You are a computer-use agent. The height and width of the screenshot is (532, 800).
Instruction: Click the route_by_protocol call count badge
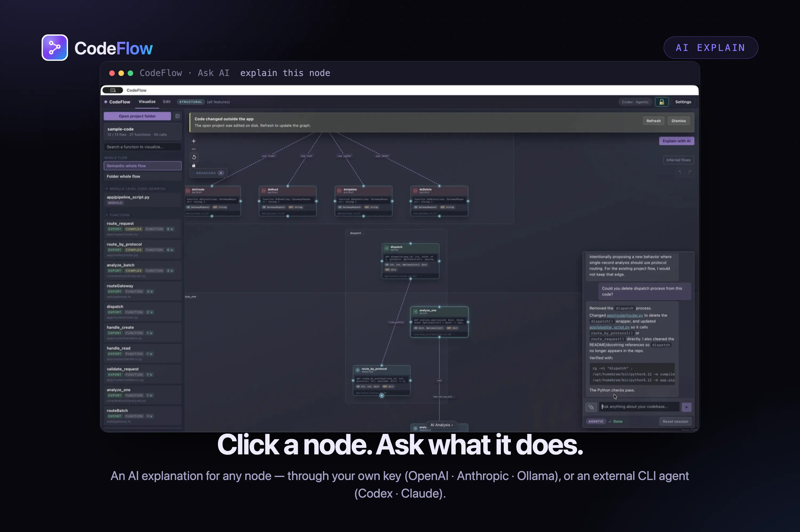tap(170, 250)
